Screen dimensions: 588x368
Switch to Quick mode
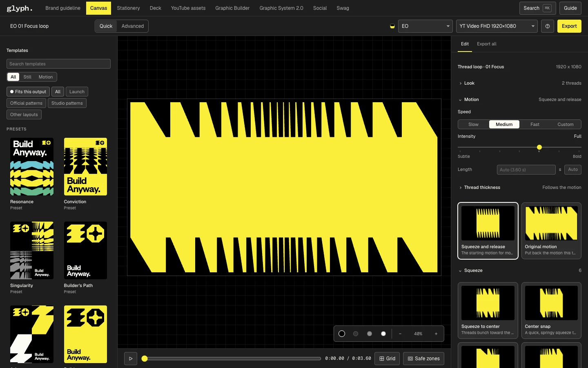[x=106, y=26]
